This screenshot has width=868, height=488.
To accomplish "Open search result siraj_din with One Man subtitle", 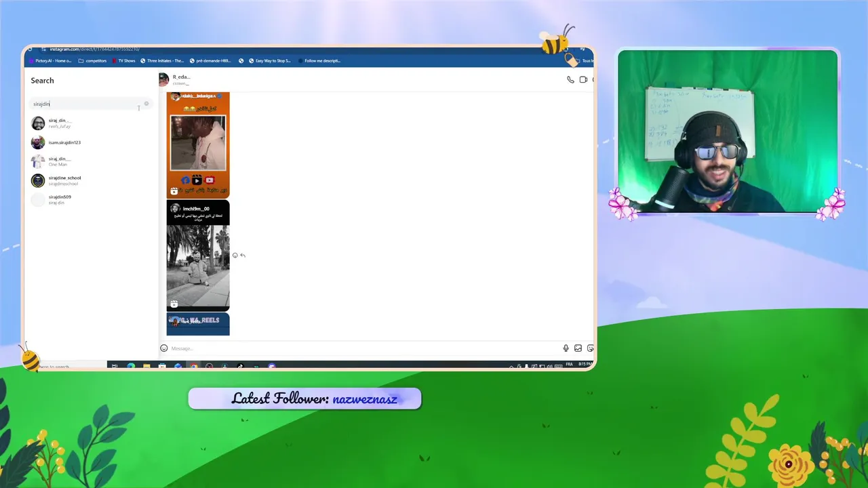I will coord(90,161).
